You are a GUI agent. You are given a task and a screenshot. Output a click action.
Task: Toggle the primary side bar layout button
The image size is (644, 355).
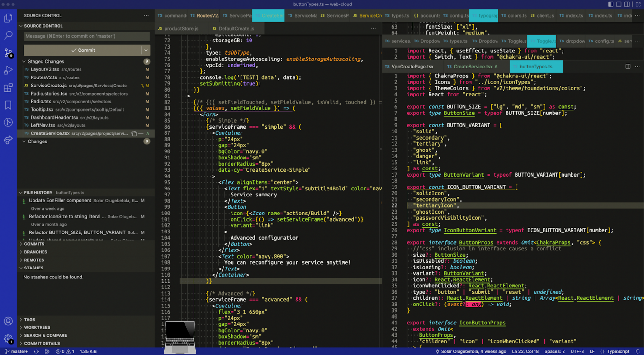611,4
